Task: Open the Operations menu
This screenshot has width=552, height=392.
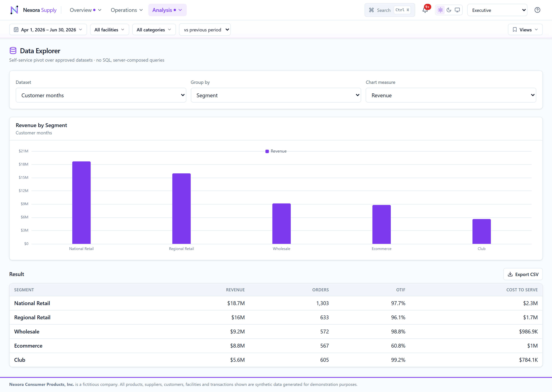Action: pyautogui.click(x=127, y=10)
